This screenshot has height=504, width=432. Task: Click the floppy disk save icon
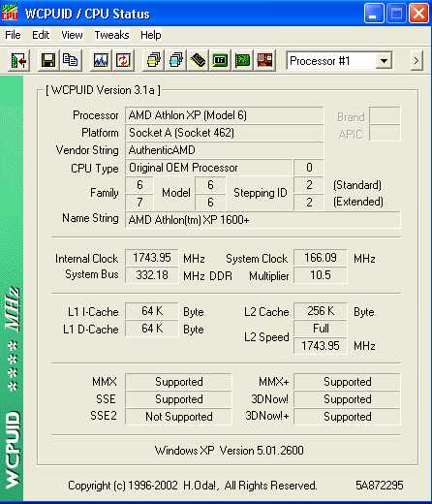coord(48,60)
